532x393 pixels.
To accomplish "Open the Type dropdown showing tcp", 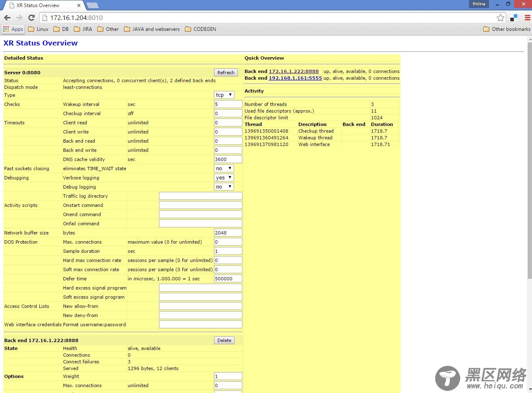I will point(224,95).
